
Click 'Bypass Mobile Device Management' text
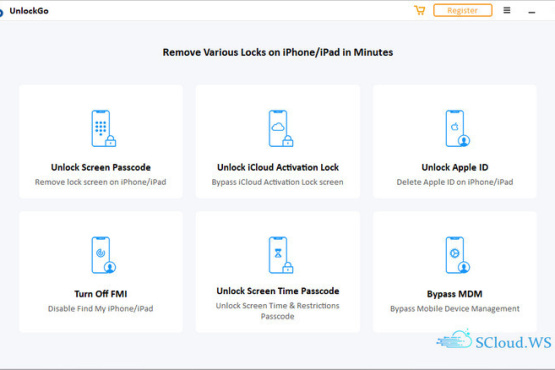tap(455, 309)
